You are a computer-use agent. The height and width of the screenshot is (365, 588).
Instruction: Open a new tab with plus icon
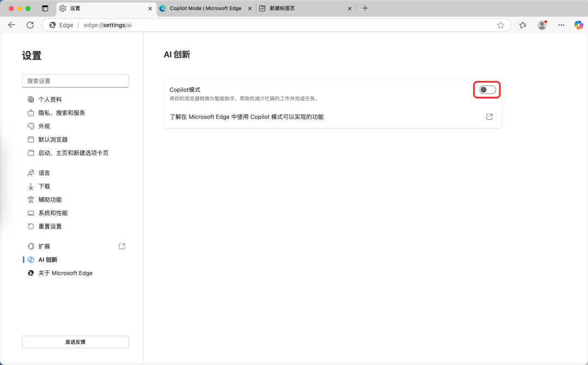(365, 8)
